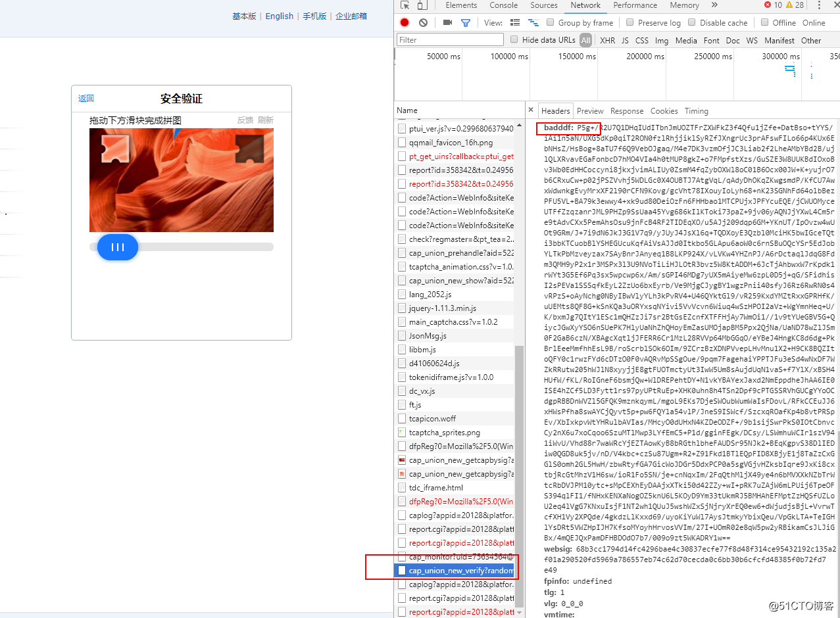Select the Preview tab of the request
The image size is (840, 618).
[x=590, y=111]
